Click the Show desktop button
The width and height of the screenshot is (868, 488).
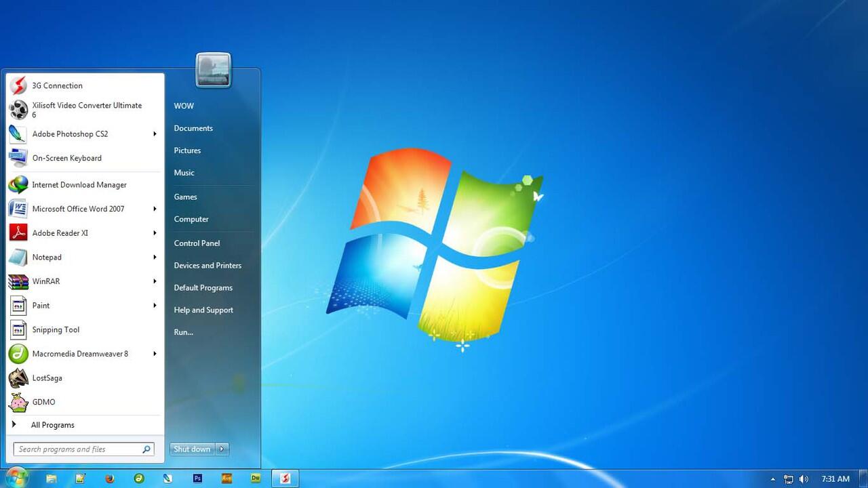click(x=863, y=479)
